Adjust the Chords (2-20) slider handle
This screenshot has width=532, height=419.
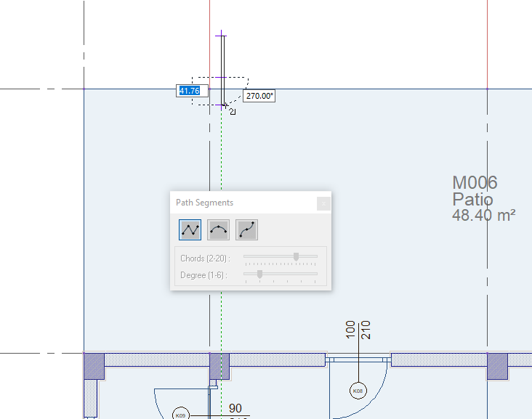click(296, 256)
